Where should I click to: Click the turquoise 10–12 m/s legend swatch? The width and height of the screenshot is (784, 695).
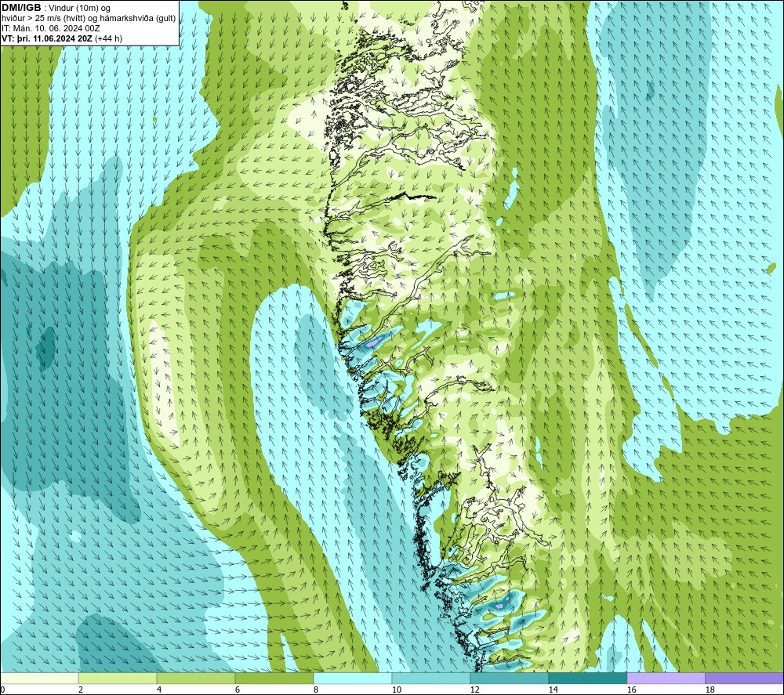(x=431, y=679)
